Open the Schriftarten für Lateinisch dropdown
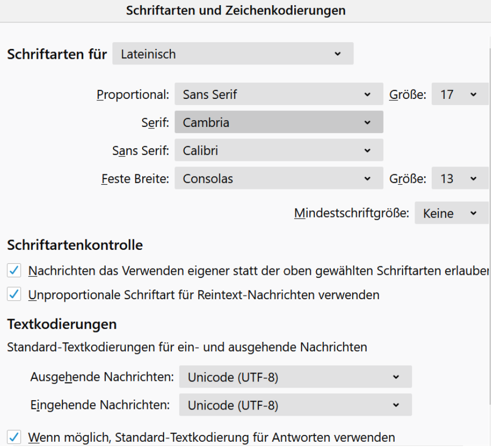Screen dimensions: 491x448 [232, 54]
